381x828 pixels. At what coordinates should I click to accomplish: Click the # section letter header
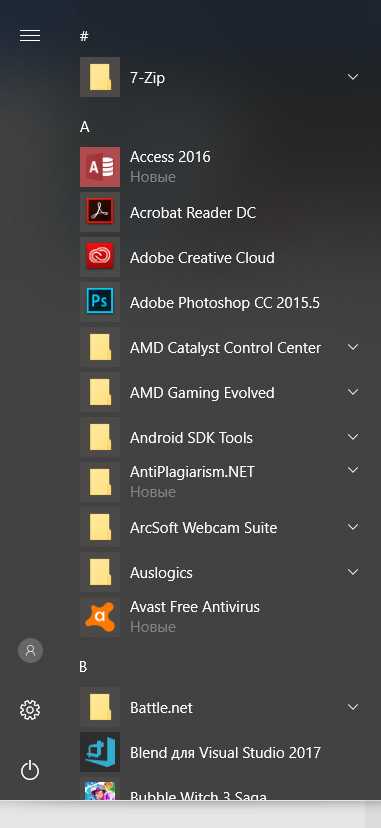84,36
